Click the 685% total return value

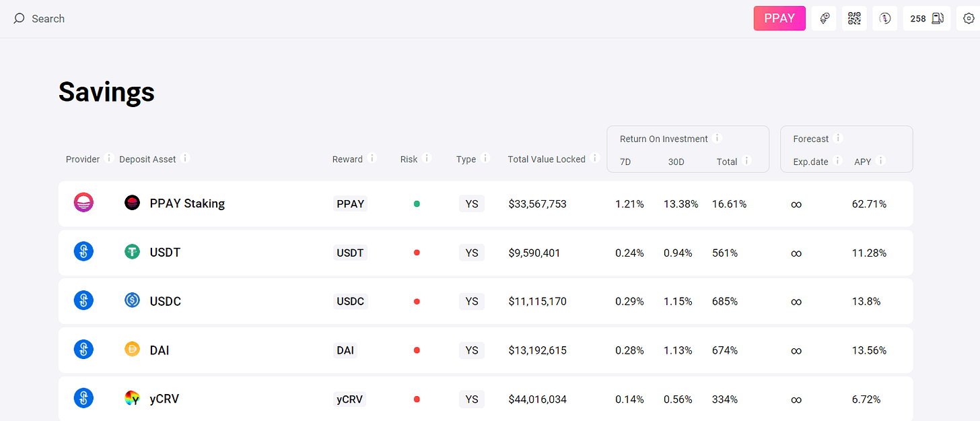tap(725, 301)
